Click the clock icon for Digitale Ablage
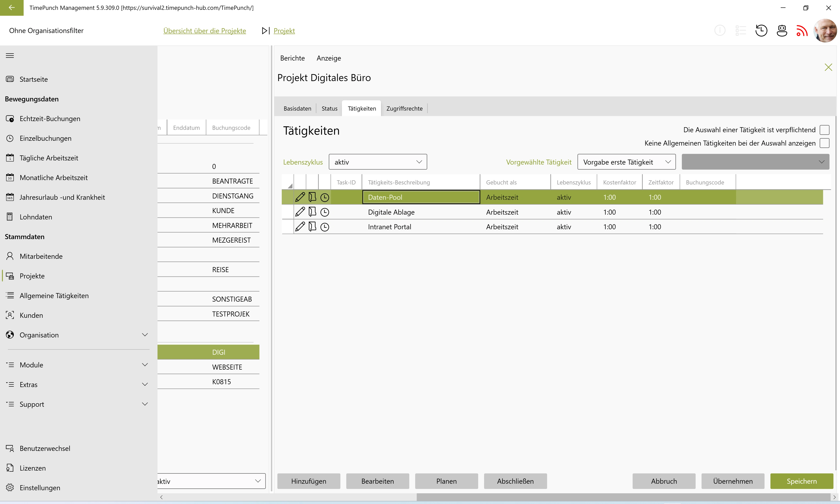840x504 pixels. pyautogui.click(x=325, y=212)
